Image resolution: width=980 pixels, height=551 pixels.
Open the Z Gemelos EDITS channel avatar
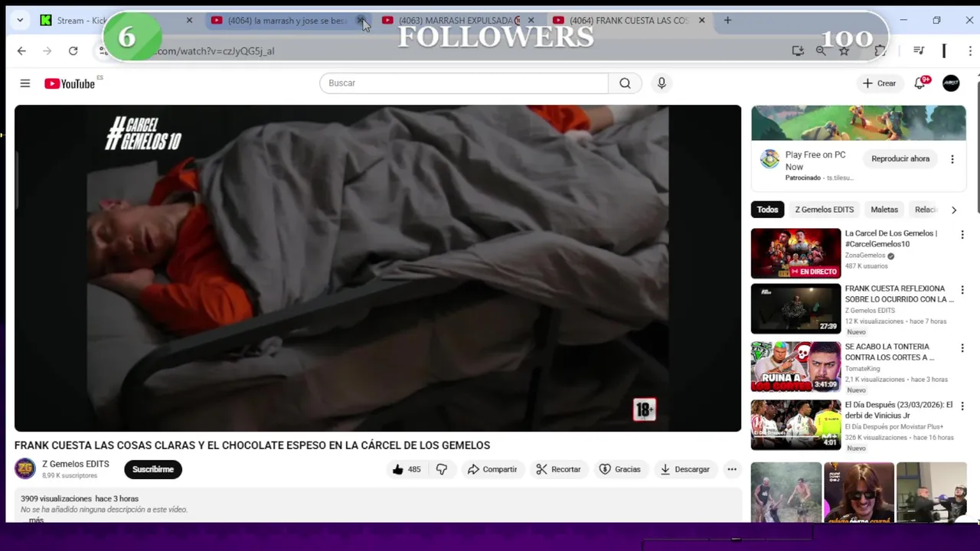click(25, 468)
